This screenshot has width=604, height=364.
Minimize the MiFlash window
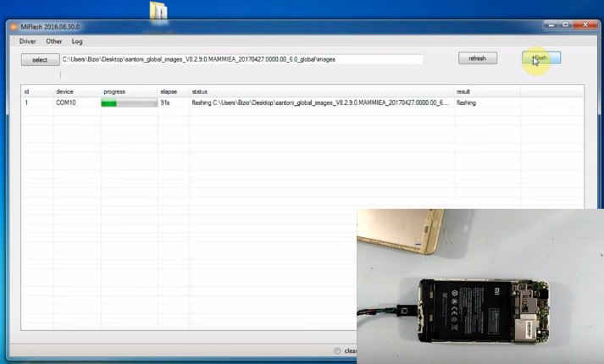tap(551, 25)
